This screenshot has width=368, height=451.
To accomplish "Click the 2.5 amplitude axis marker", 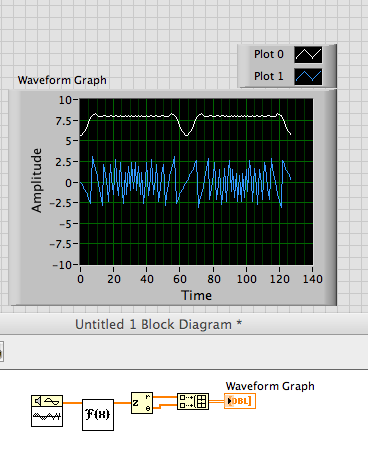I will pyautogui.click(x=63, y=162).
